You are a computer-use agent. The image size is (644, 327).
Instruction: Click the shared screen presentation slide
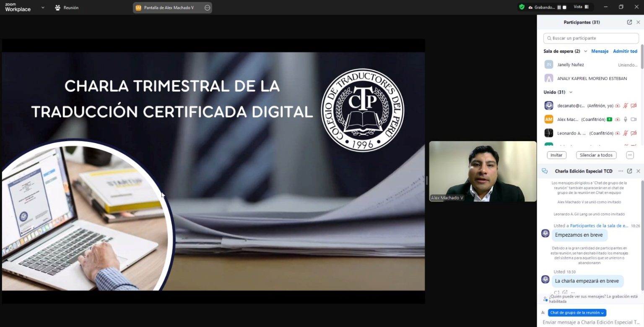tap(213, 171)
